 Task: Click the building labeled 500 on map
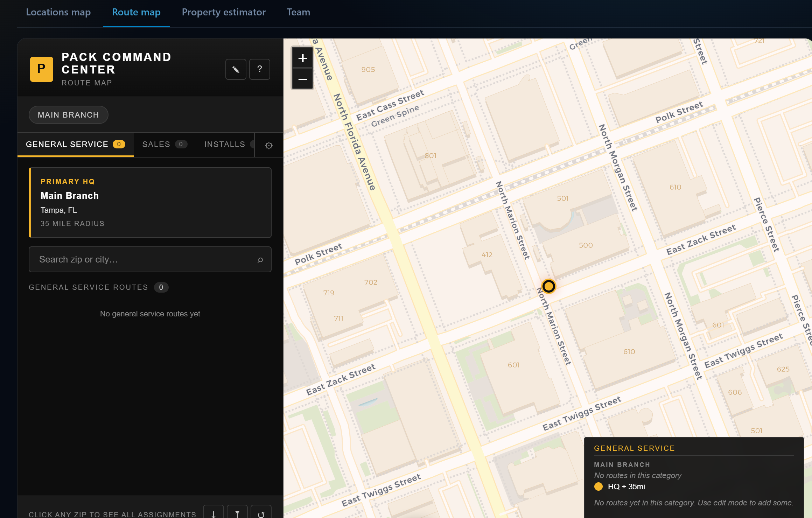[586, 245]
